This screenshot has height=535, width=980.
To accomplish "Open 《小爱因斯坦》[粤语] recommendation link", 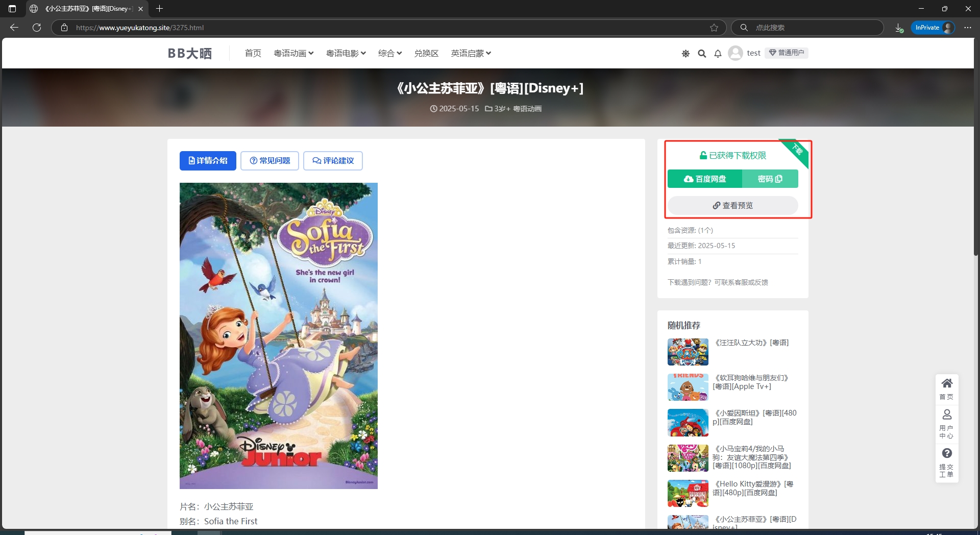I will (x=754, y=417).
